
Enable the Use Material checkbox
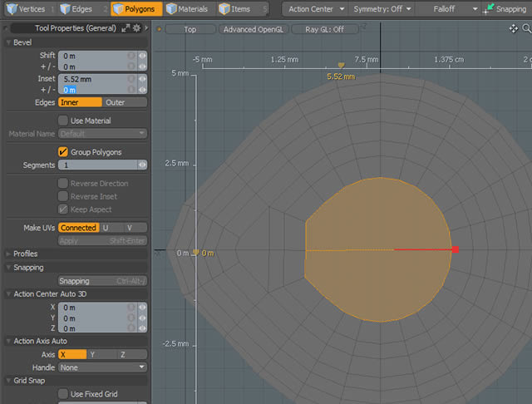tap(63, 121)
